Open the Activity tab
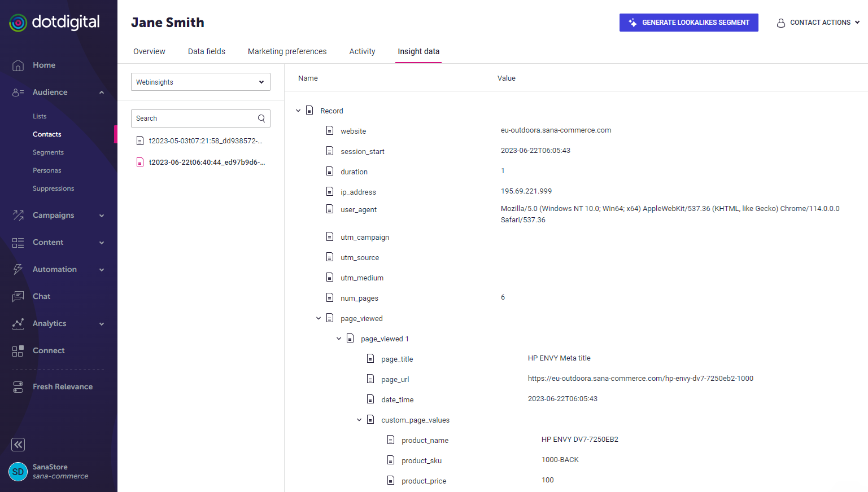This screenshot has height=492, width=868. pos(362,51)
